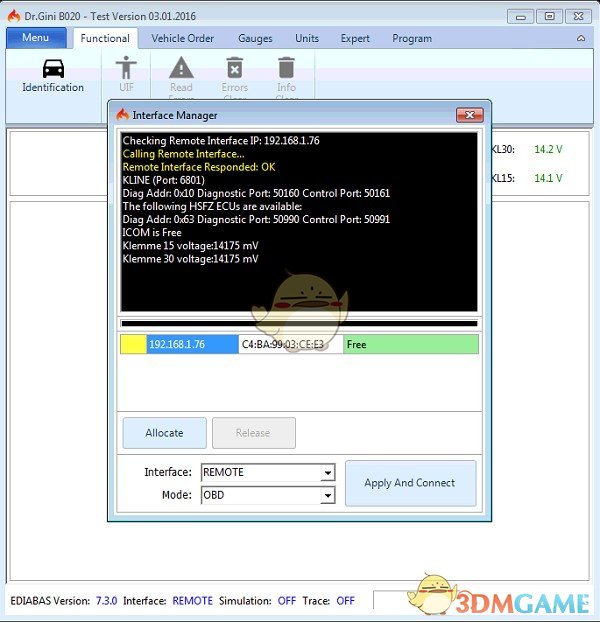The height and width of the screenshot is (622, 600).
Task: Expand the Interface REMOTE dropdown
Action: 328,472
